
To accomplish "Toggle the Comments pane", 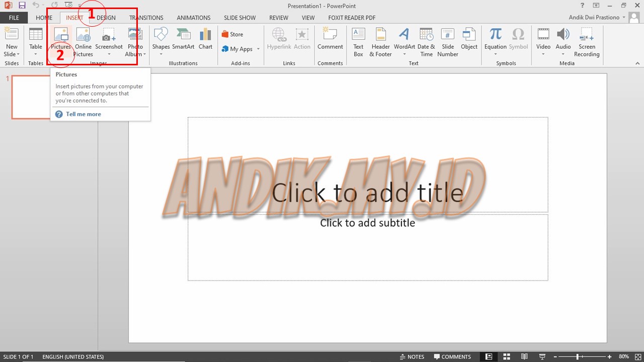I will click(452, 356).
